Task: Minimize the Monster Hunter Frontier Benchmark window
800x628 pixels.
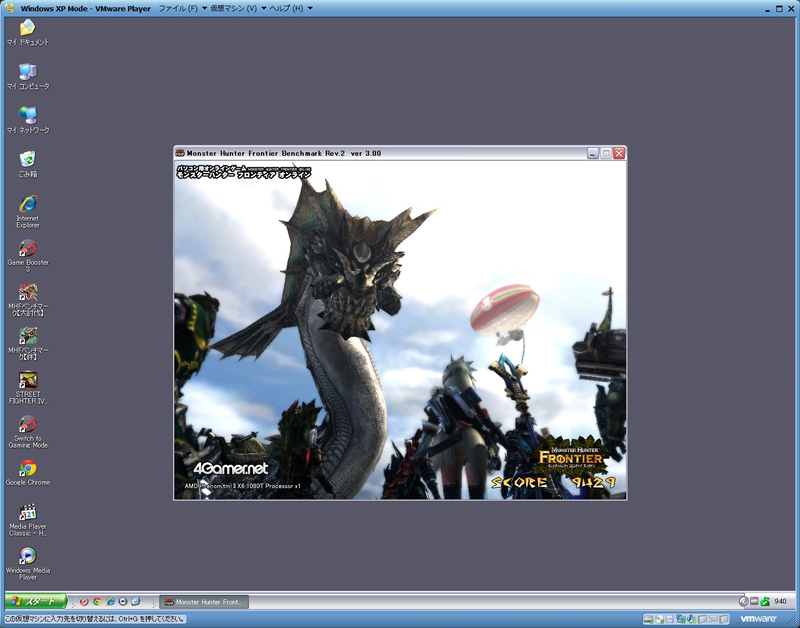Action: pyautogui.click(x=592, y=153)
